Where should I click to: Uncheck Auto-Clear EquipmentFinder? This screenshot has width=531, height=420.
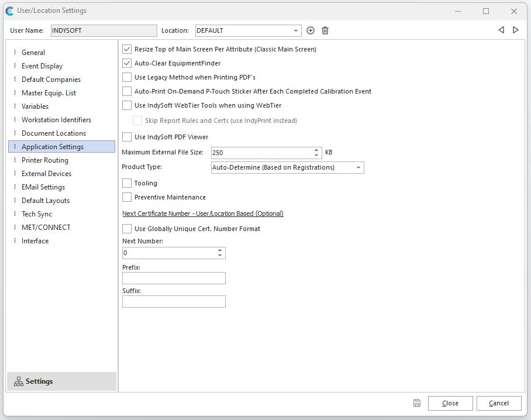127,63
